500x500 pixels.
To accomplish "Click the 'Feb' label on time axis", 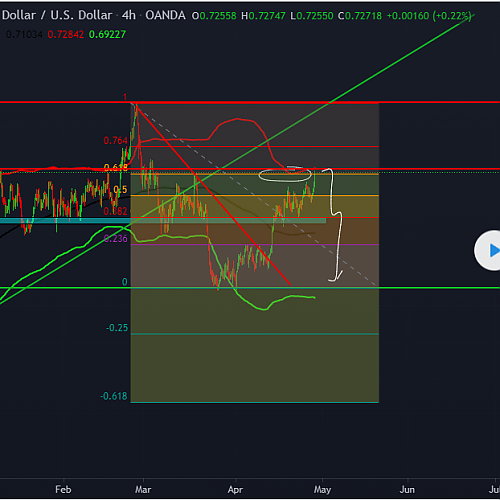I will coord(63,490).
